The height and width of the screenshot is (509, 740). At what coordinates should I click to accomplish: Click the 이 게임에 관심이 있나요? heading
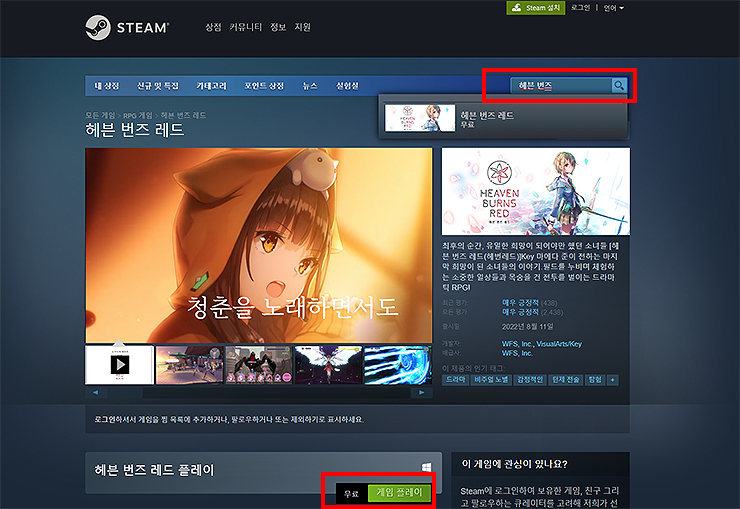click(x=514, y=464)
